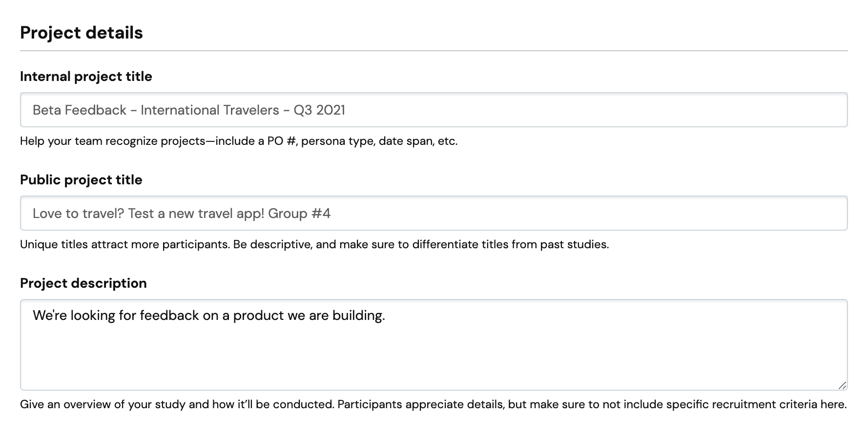
Task: Click the "Beta Feedback" placeholder text
Action: click(80, 110)
